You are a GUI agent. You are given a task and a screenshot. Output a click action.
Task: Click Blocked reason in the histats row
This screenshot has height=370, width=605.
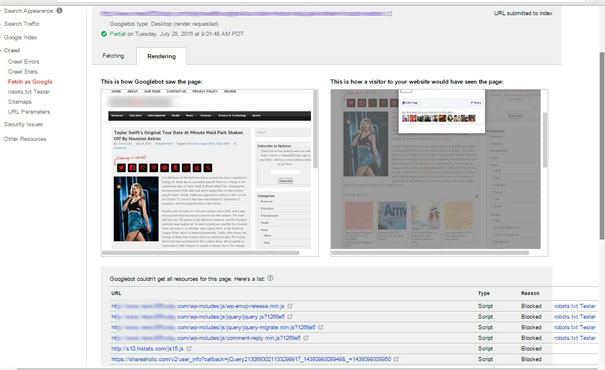click(531, 348)
